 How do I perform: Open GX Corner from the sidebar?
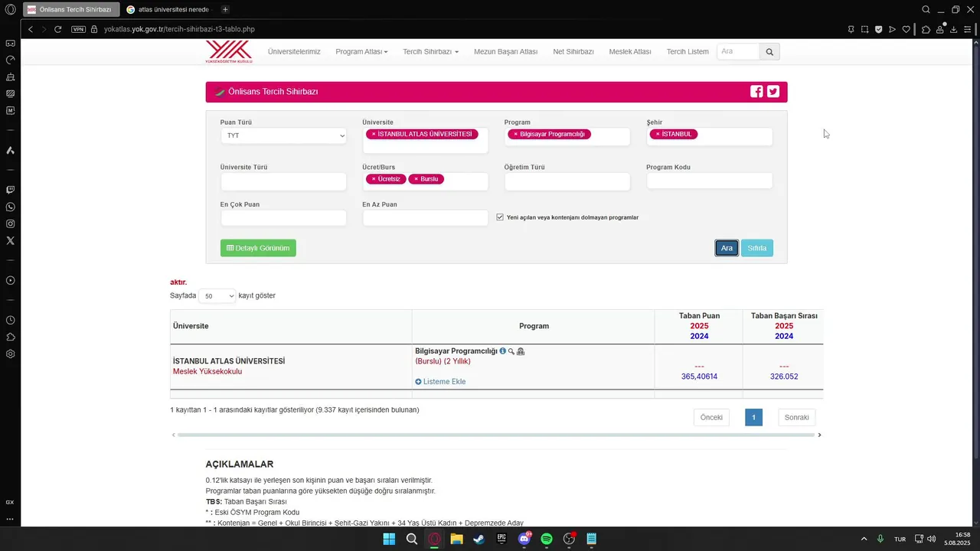10,43
